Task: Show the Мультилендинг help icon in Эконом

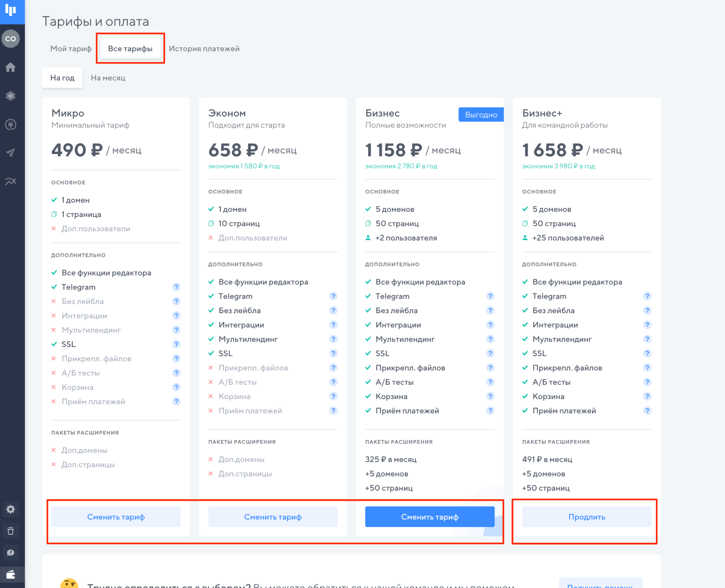Action: point(333,339)
